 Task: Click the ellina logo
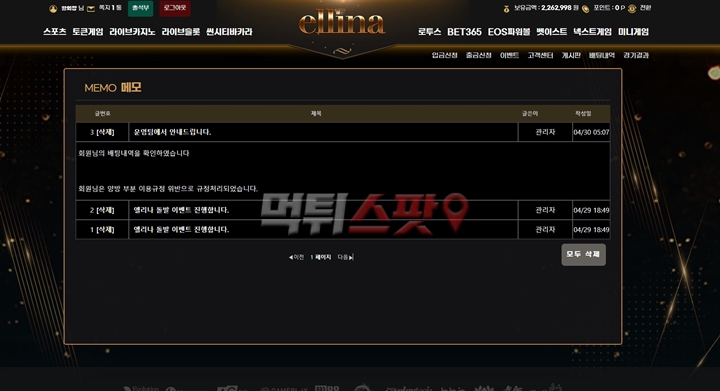(x=342, y=23)
